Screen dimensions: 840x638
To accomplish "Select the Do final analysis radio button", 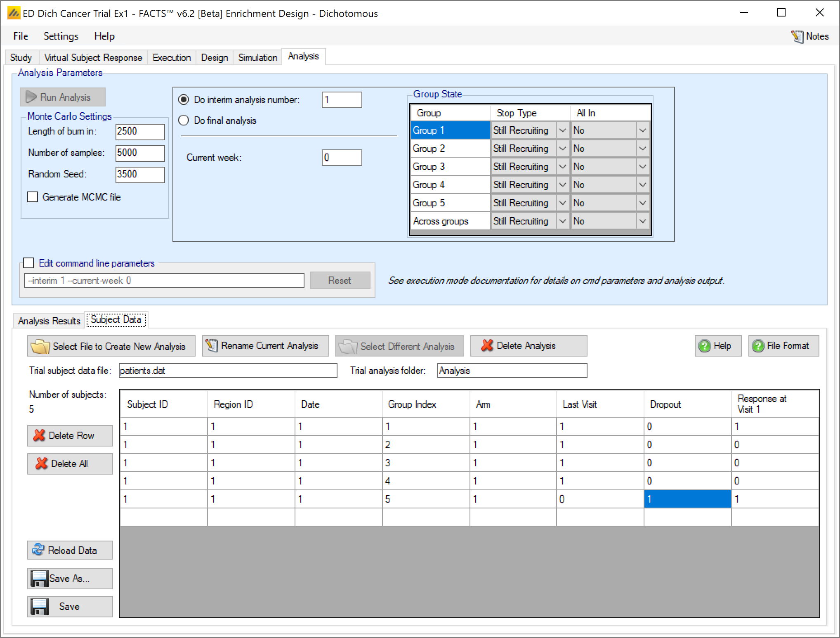I will click(184, 120).
